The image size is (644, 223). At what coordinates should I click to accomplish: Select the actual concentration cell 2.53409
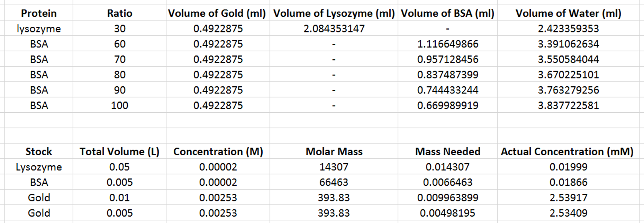tap(568, 213)
